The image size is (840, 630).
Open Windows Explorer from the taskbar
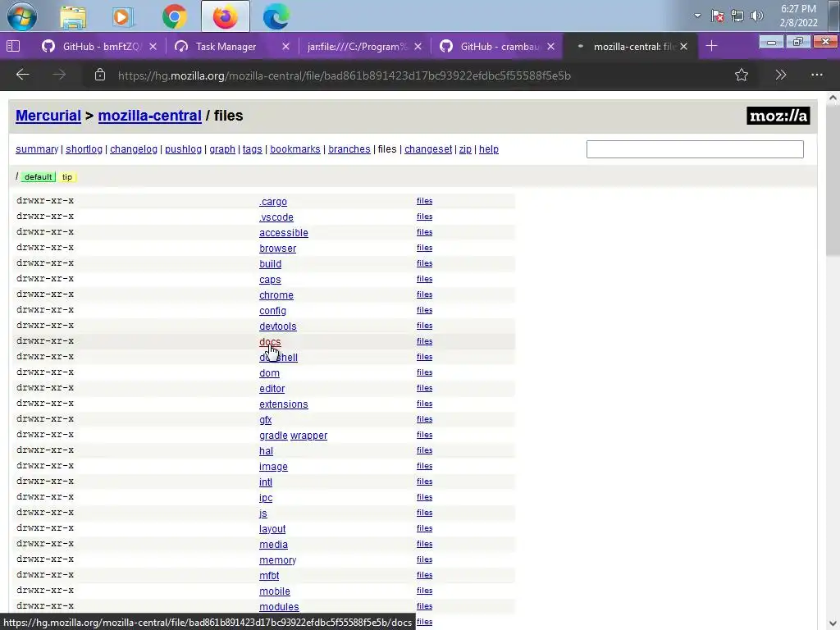tap(73, 16)
